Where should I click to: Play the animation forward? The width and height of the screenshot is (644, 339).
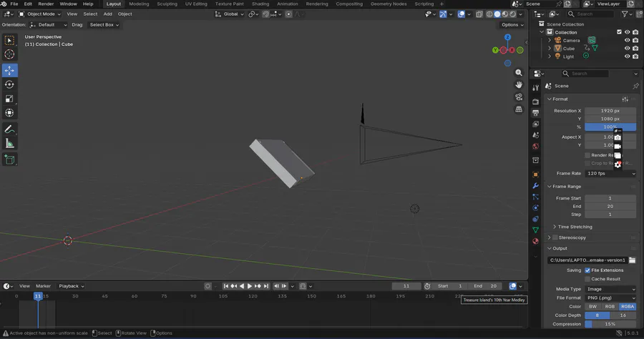249,286
